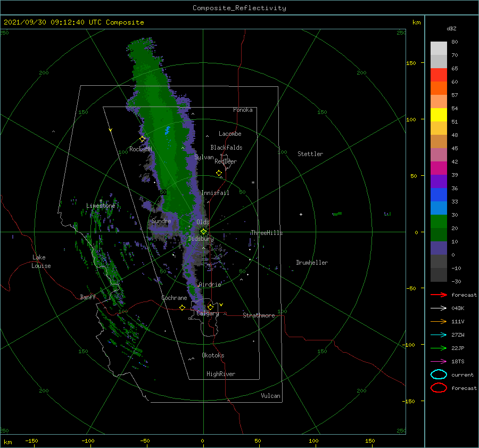479x448 pixels.
Task: Click the Sylvan label
Action: pyautogui.click(x=204, y=157)
